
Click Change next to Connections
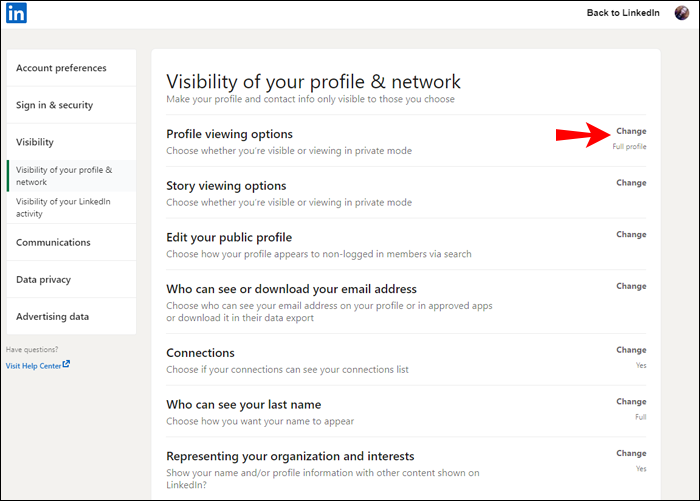631,350
